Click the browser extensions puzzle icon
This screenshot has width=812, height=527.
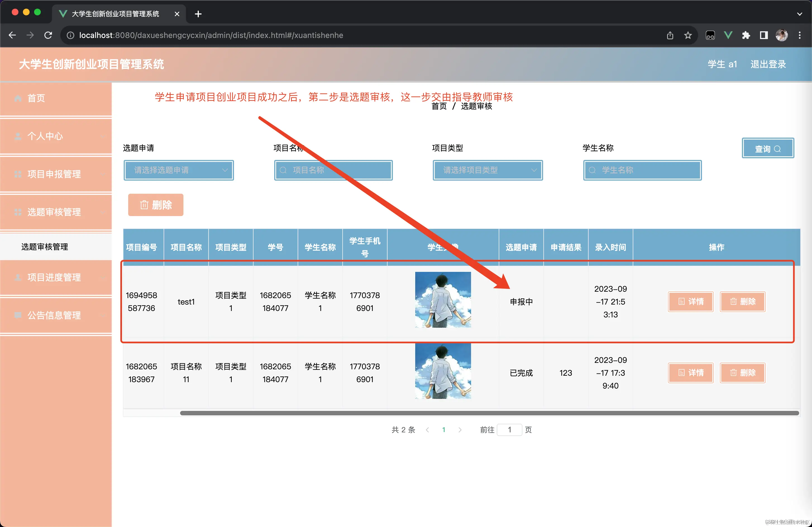point(746,35)
